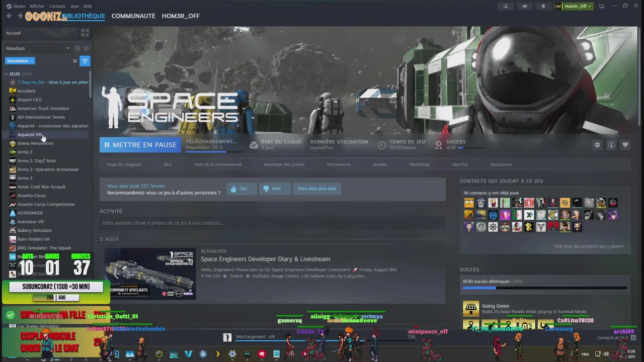Image resolution: width=644 pixels, height=362 pixels.
Task: Open the Going Green achievement icon
Action: tap(471, 309)
